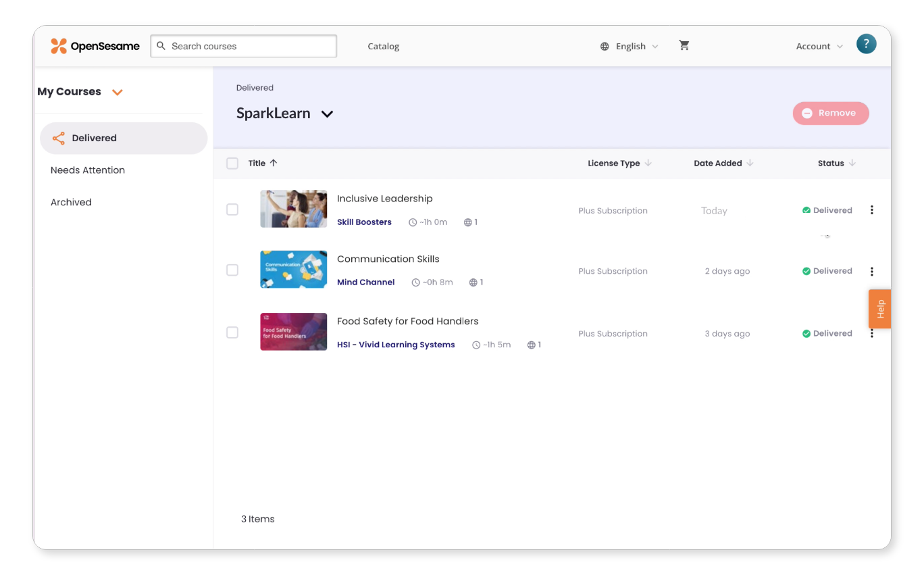Open Food Safety for Food Handlers title
The image size is (924, 575).
[x=408, y=321]
